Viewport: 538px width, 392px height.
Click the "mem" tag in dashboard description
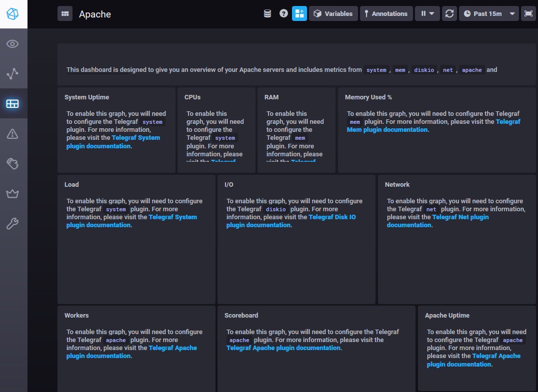400,70
